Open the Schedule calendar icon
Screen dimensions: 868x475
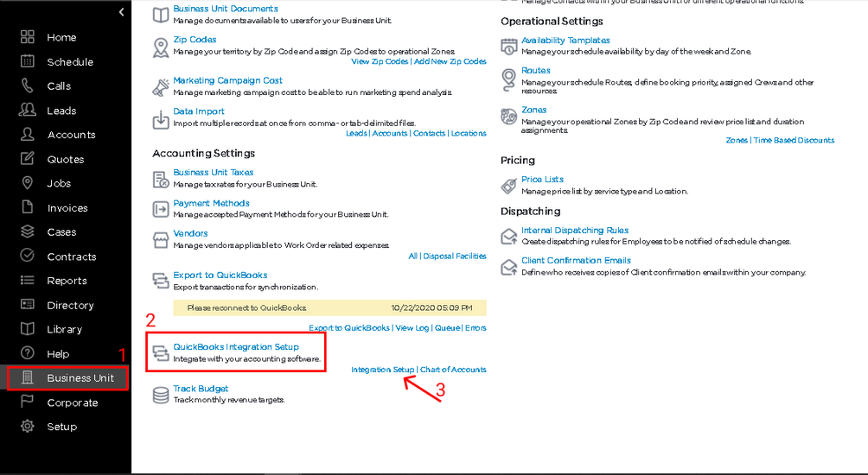click(x=27, y=61)
